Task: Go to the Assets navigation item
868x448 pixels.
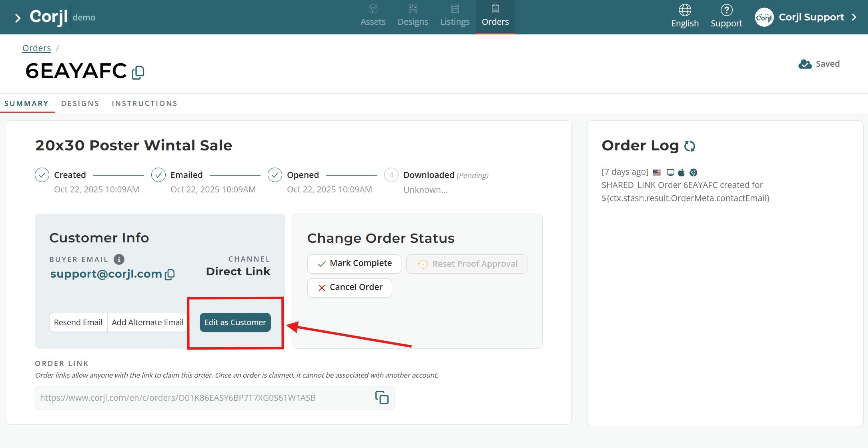Action: pyautogui.click(x=373, y=16)
